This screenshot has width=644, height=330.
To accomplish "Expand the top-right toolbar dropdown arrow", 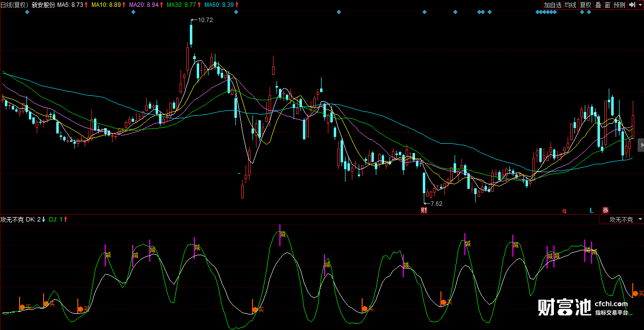I will [x=640, y=5].
